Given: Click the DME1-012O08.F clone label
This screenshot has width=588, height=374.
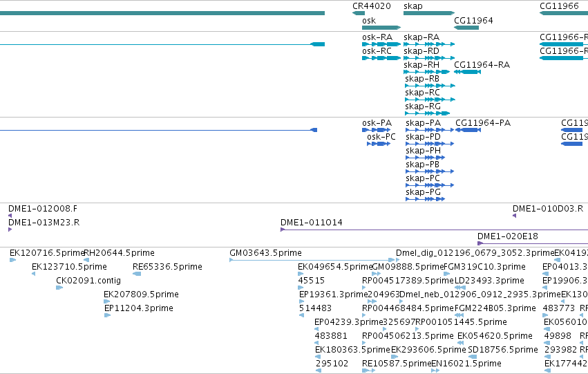Looking at the screenshot, I should coord(43,209).
